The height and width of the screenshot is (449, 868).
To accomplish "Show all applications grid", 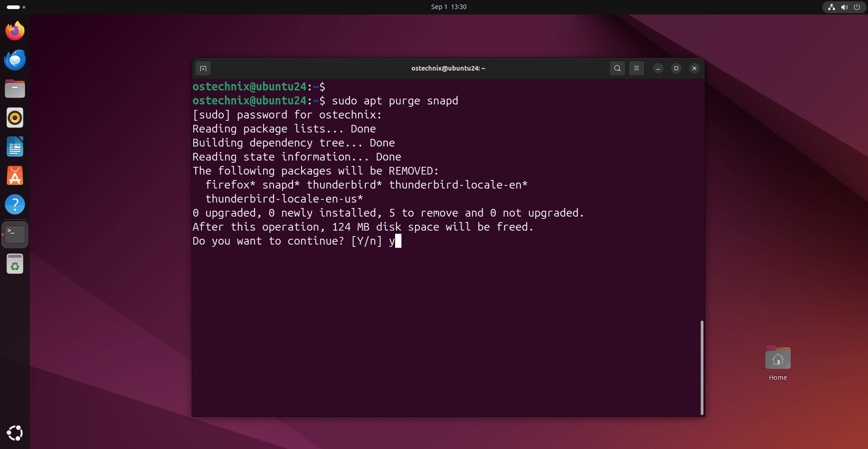I will 15,433.
